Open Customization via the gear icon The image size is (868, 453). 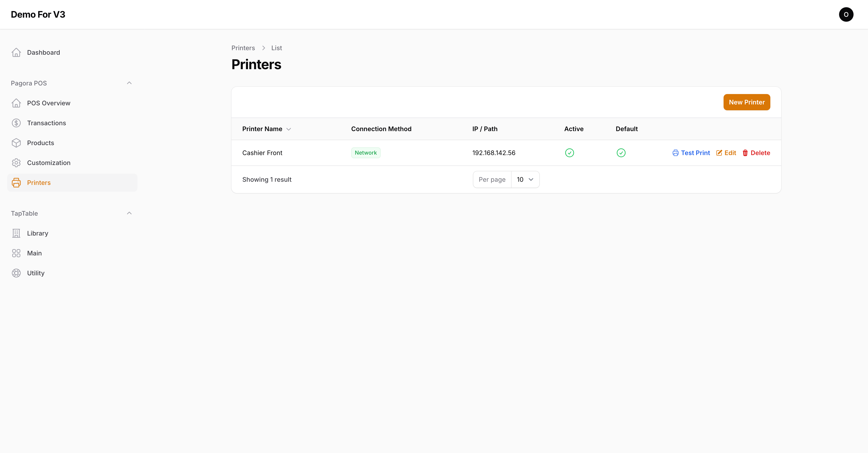(x=16, y=163)
